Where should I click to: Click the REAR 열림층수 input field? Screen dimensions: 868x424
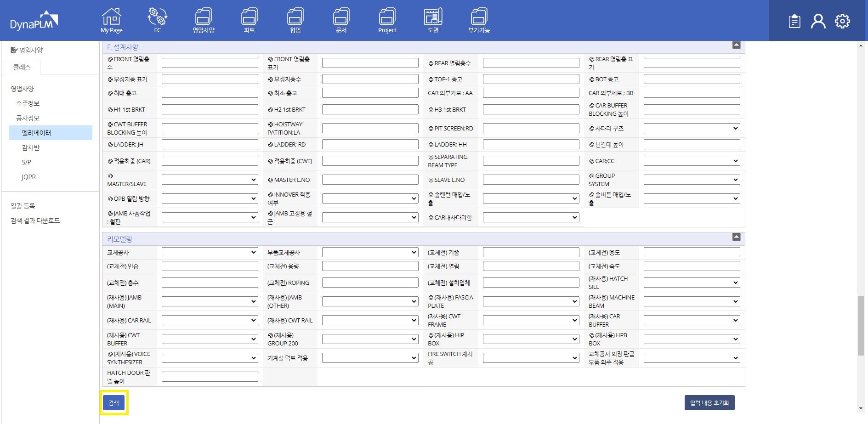click(531, 63)
